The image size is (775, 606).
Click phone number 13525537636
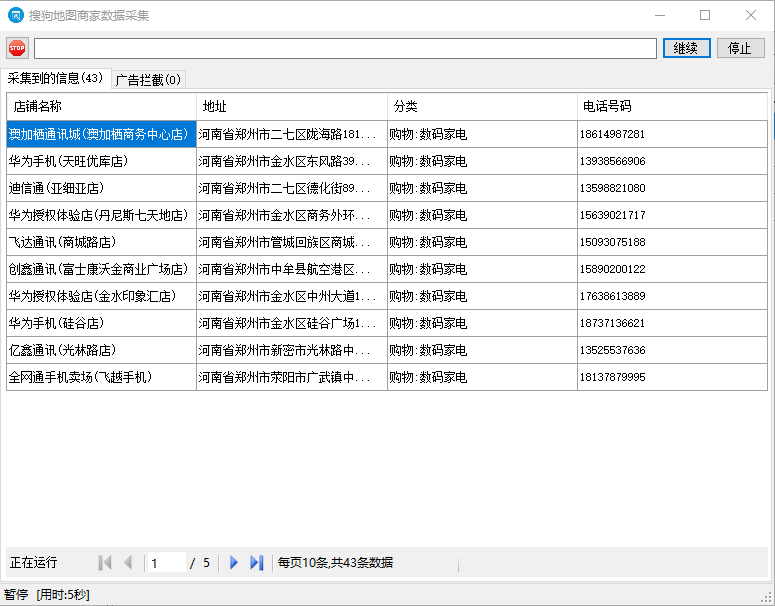(612, 350)
